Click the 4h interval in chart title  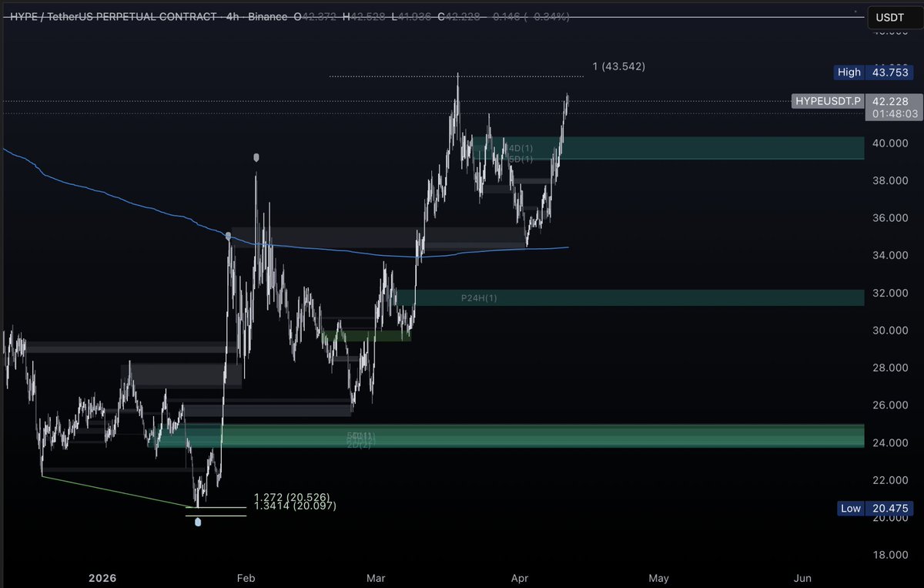coord(232,16)
